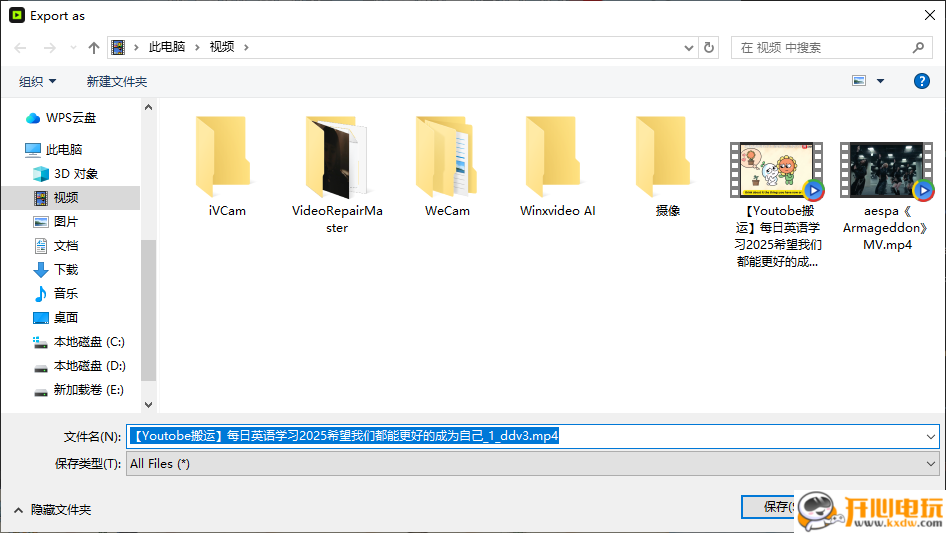This screenshot has width=946, height=533.
Task: Select the aespa Armageddon MV.mp4 thumbnail
Action: pyautogui.click(x=887, y=170)
